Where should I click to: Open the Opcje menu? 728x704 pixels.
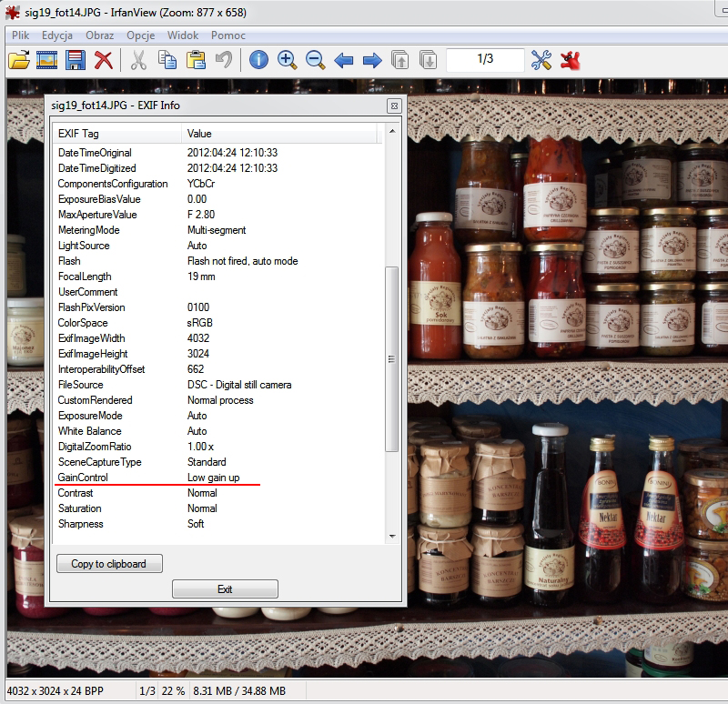[140, 35]
